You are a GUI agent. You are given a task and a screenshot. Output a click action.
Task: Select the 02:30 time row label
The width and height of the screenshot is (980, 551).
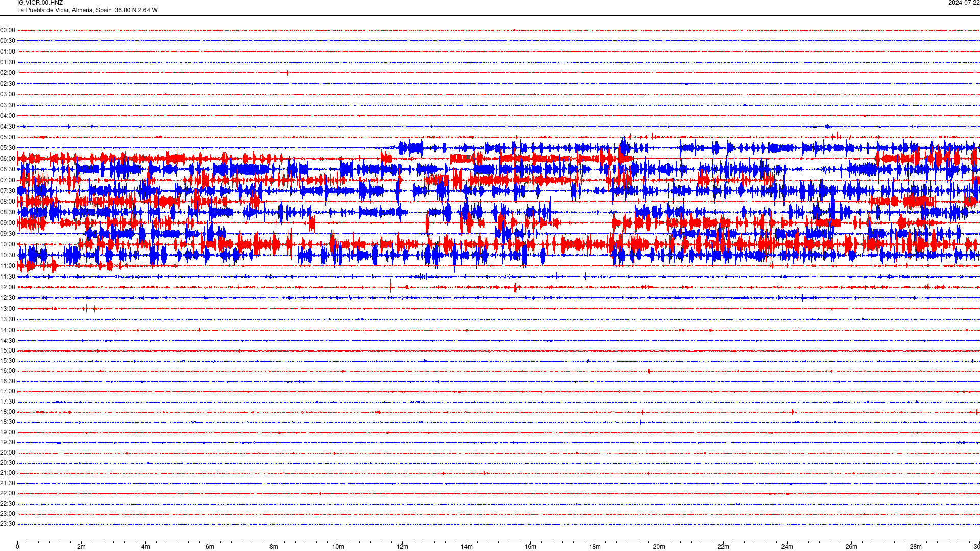tap(8, 84)
